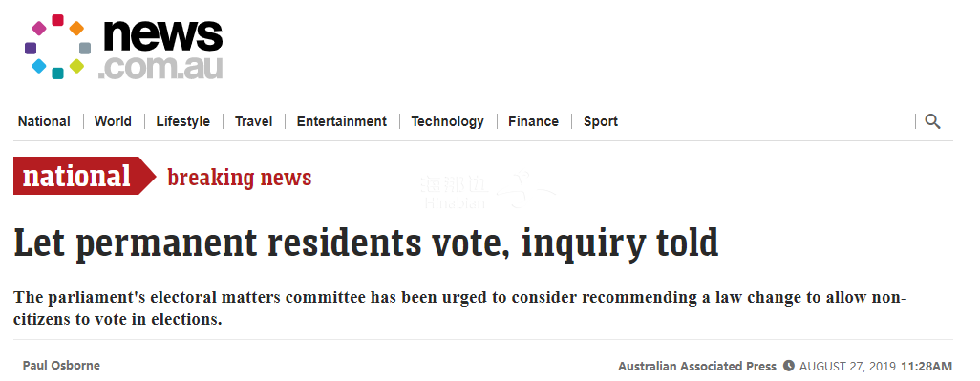The image size is (980, 381).
Task: Open the Finance navigation link
Action: (534, 122)
